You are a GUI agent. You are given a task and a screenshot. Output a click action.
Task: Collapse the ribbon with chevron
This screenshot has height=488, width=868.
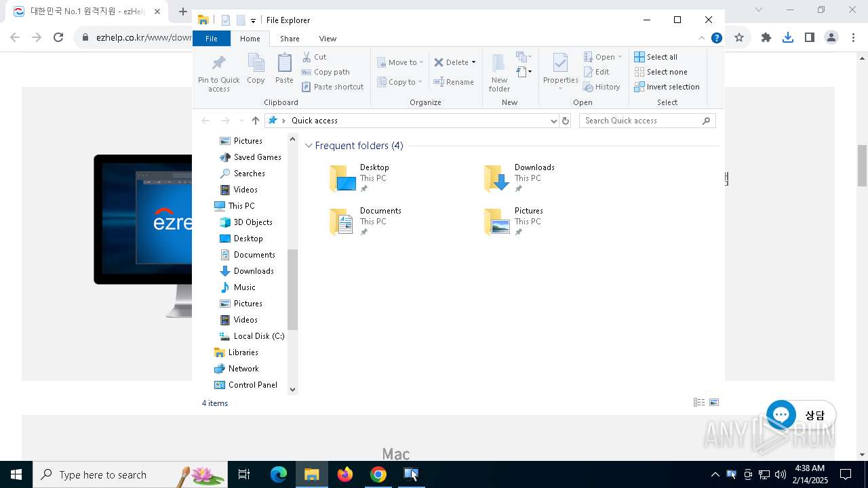point(702,38)
